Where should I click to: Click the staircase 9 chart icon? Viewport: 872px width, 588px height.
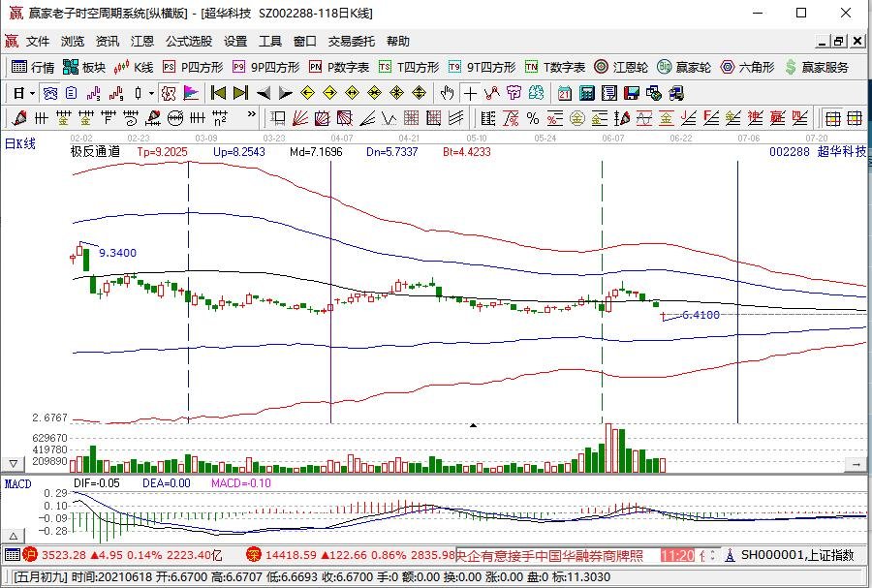tap(116, 93)
